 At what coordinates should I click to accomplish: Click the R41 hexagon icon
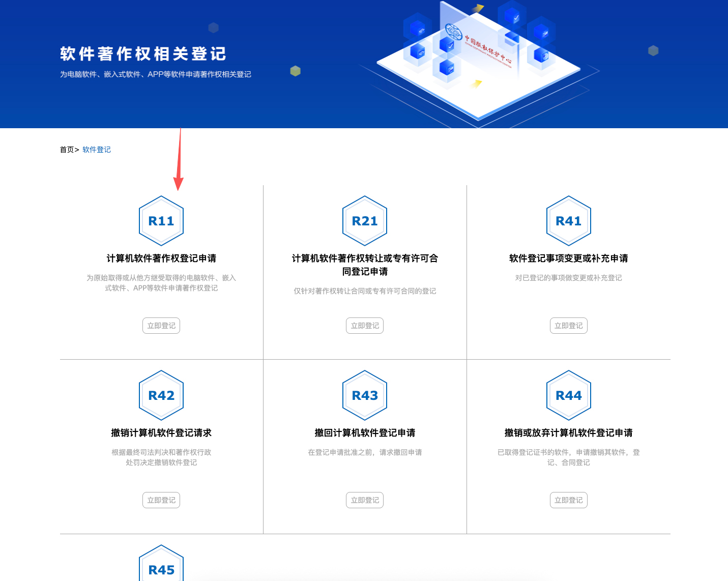click(x=568, y=221)
